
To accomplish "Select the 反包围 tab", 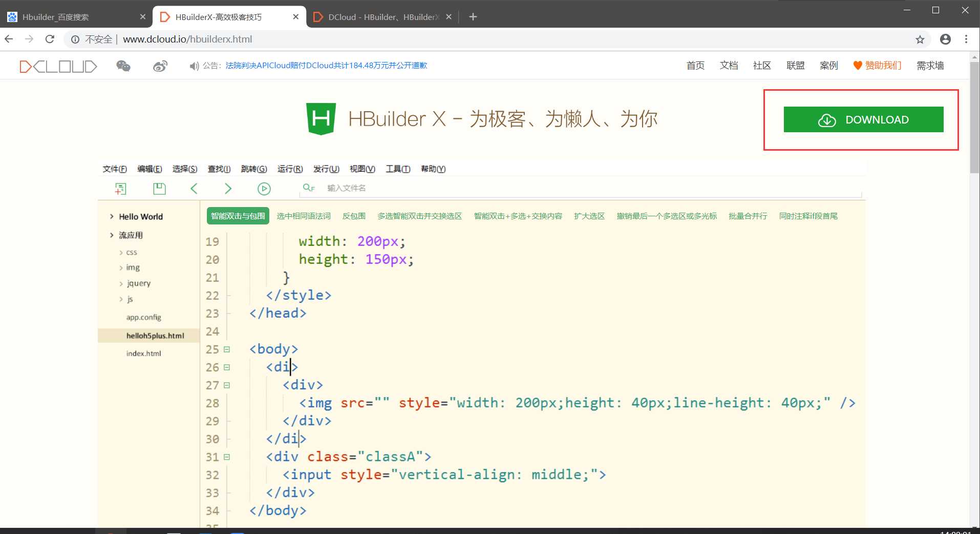I will click(354, 216).
